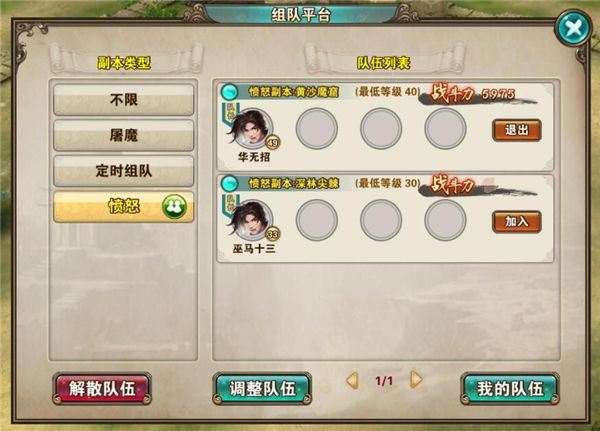Click 退出 to leave the team
This screenshot has height=431, width=600.
coord(517,130)
